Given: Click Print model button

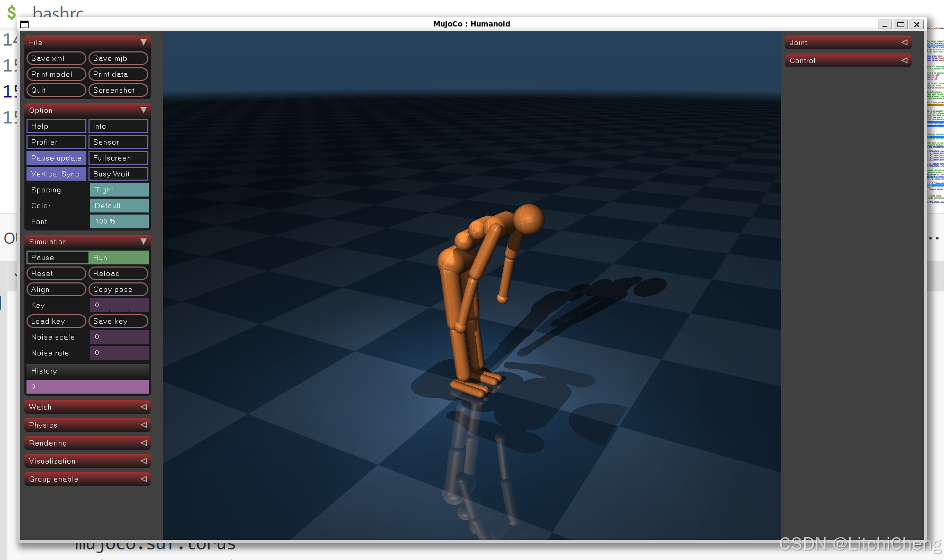Looking at the screenshot, I should (x=56, y=74).
